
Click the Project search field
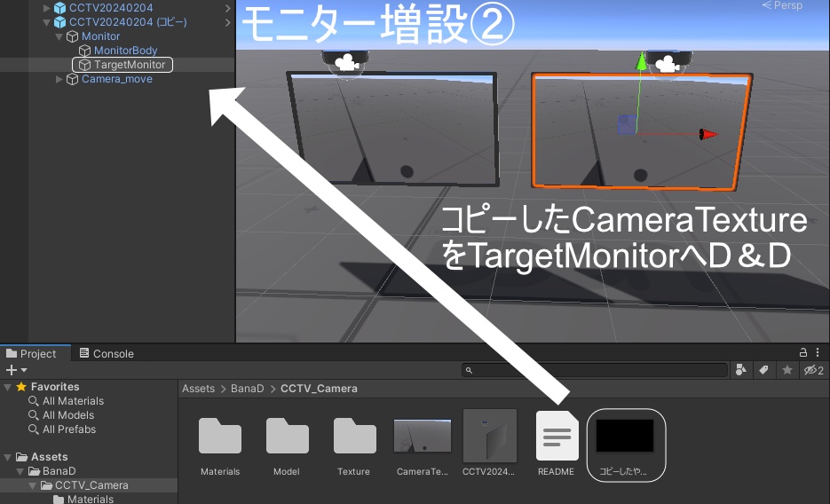[595, 370]
